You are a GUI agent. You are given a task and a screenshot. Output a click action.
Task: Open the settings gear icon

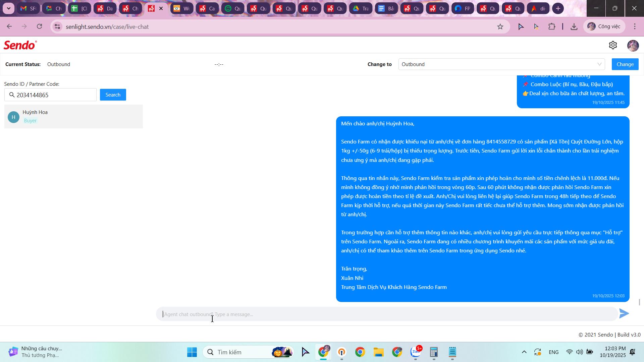[x=613, y=45]
